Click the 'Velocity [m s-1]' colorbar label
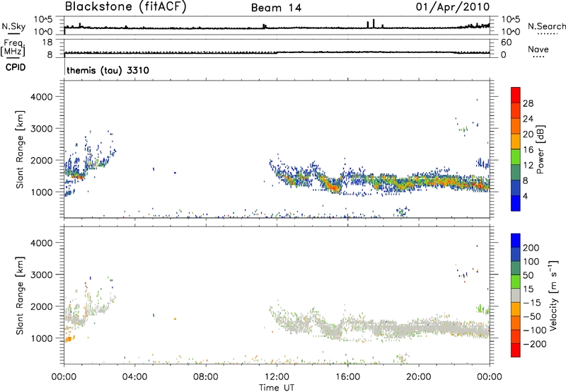This screenshot has width=566, height=392. (554, 295)
